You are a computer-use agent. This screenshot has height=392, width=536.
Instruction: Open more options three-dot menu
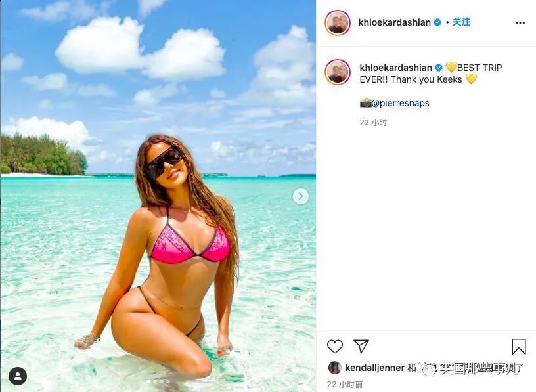pos(520,23)
